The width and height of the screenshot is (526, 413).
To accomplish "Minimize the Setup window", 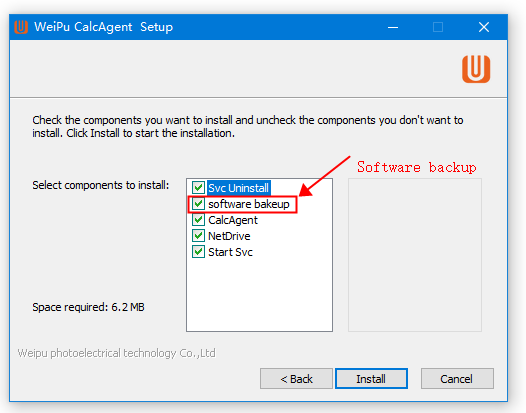I will coord(393,27).
